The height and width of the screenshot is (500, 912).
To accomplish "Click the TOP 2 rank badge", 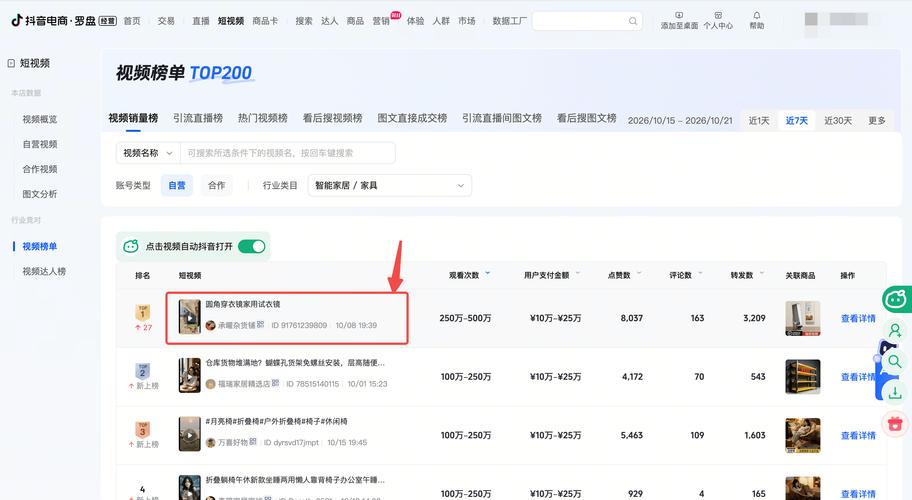I will 142,370.
